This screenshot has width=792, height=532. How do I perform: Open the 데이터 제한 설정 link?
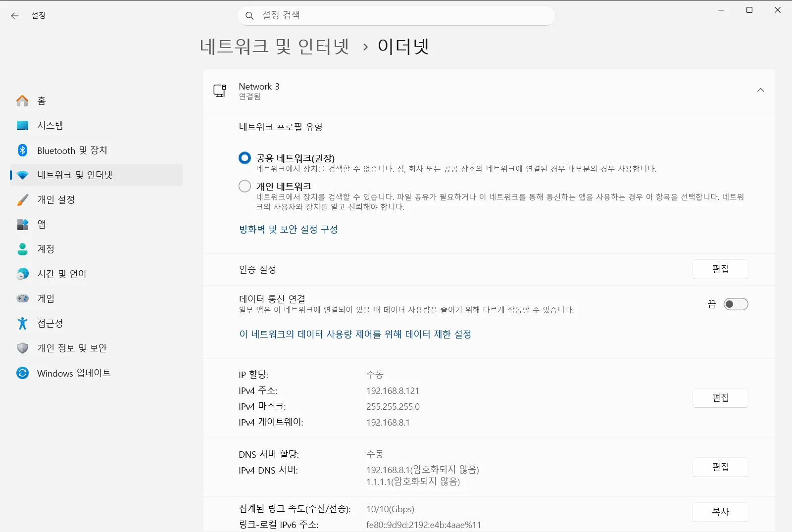click(355, 335)
